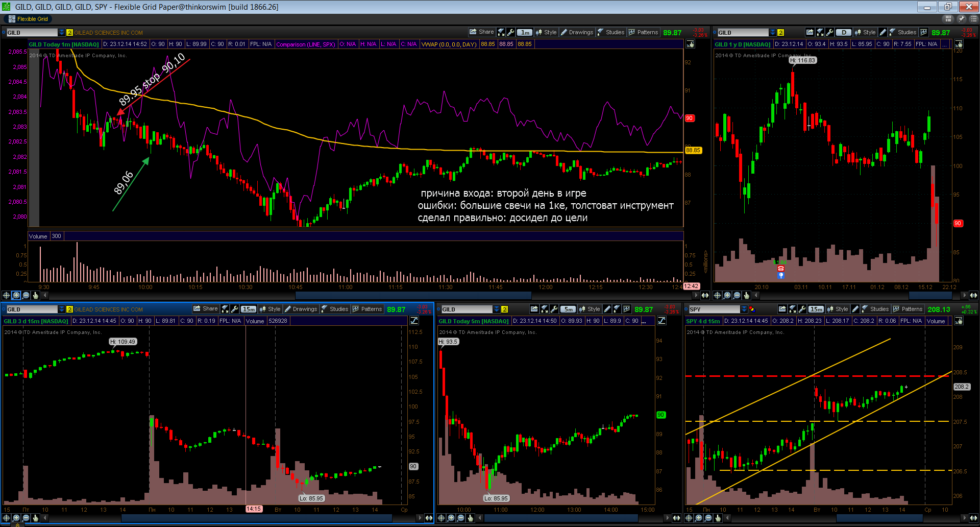Toggle pan hand tool under top chart
Viewport: 980px width, 527px height.
point(35,295)
